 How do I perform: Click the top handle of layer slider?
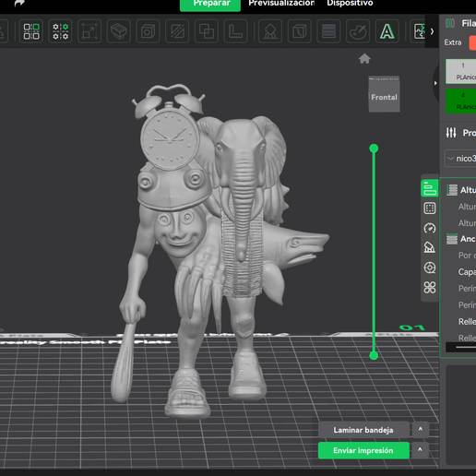[x=374, y=149]
